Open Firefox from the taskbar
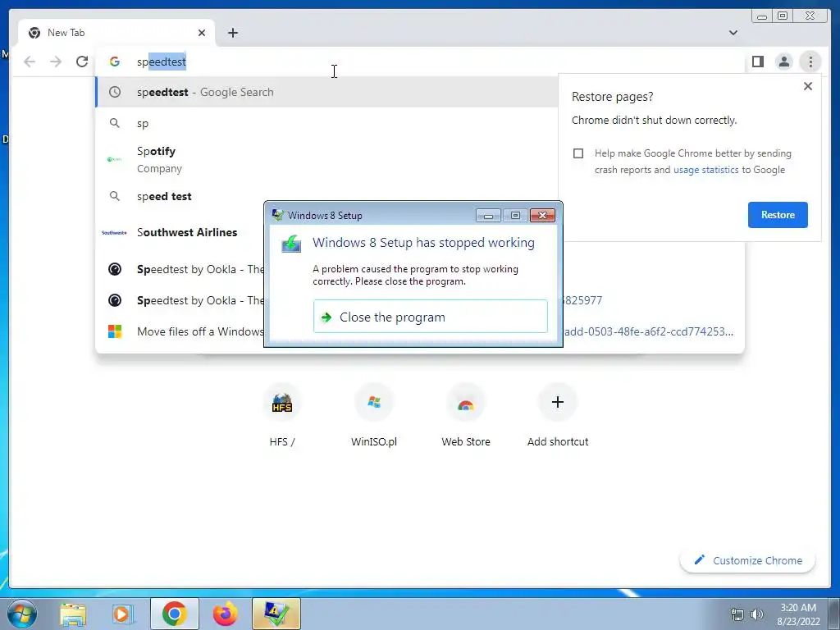The image size is (840, 630). 225,614
